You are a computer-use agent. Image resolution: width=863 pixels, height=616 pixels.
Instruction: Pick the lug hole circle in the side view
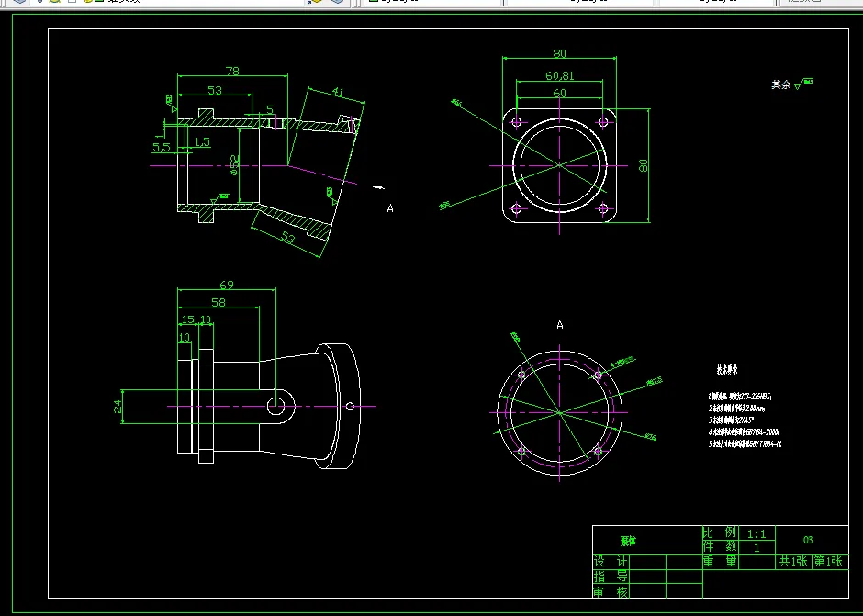tap(275, 407)
